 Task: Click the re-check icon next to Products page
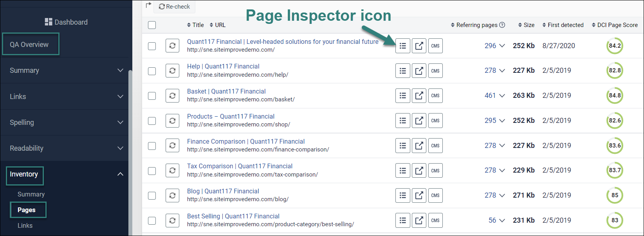pyautogui.click(x=172, y=121)
